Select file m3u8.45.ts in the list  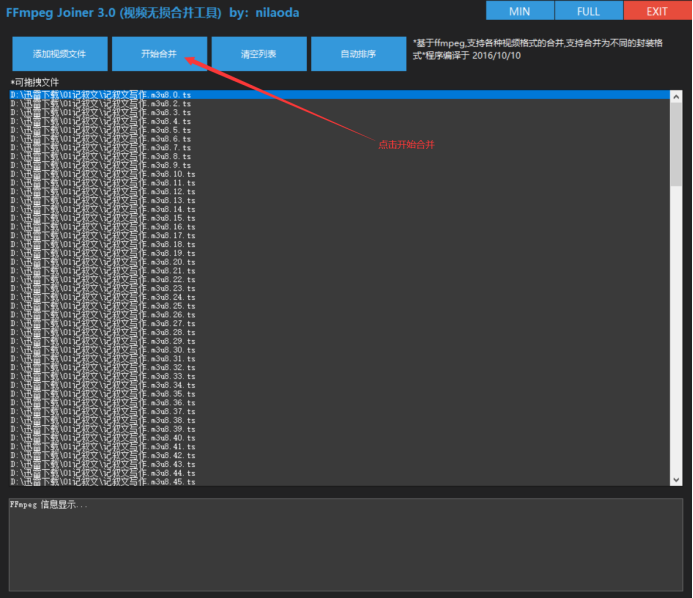339,482
